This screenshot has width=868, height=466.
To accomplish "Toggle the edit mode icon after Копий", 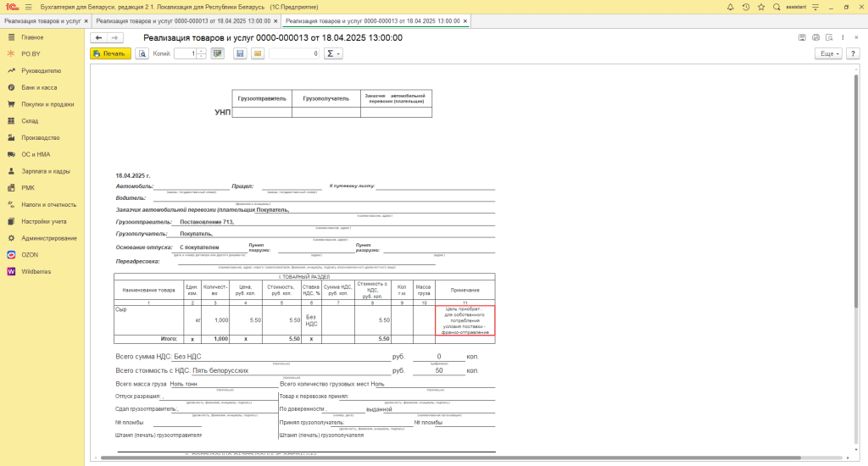I will point(218,53).
